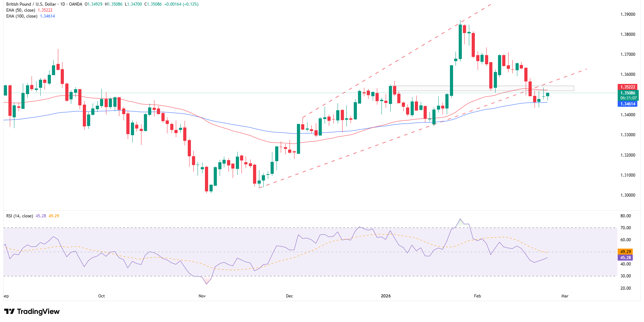Click the green 1.35086 current price tag

[x=628, y=93]
